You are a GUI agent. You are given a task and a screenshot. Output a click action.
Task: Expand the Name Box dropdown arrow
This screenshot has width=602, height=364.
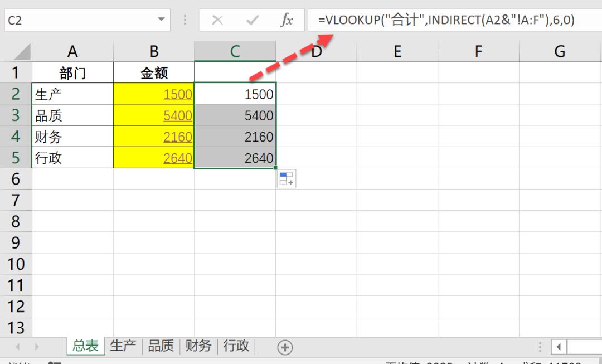[x=161, y=20]
